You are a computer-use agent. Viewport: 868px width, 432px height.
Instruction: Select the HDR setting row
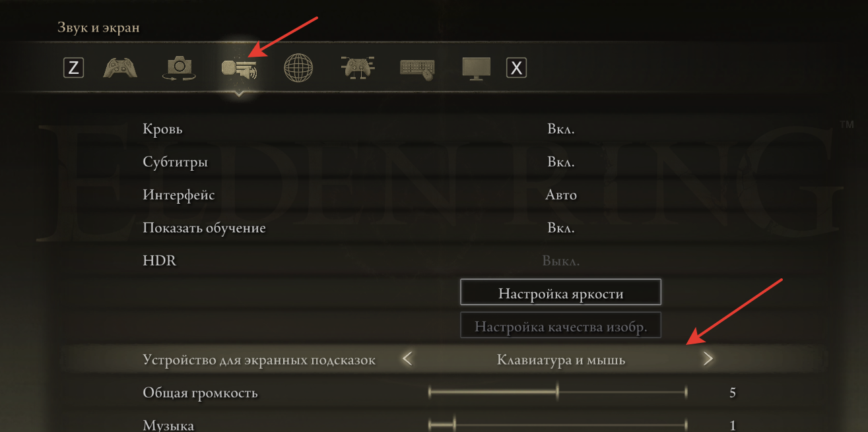444,261
